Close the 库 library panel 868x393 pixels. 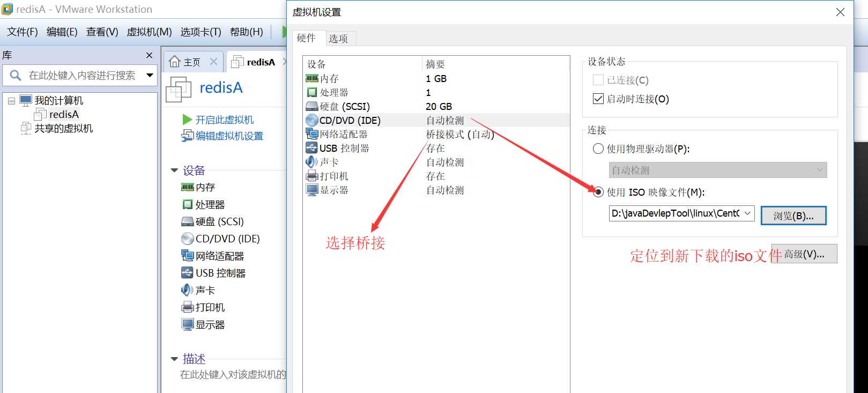150,55
